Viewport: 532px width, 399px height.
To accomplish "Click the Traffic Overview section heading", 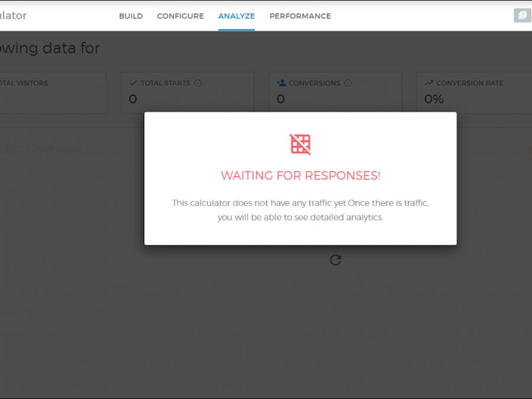I will [x=41, y=148].
